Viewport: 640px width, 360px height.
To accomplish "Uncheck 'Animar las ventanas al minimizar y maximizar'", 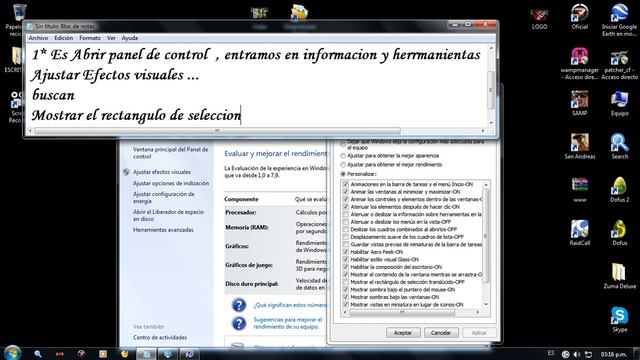I will click(346, 192).
